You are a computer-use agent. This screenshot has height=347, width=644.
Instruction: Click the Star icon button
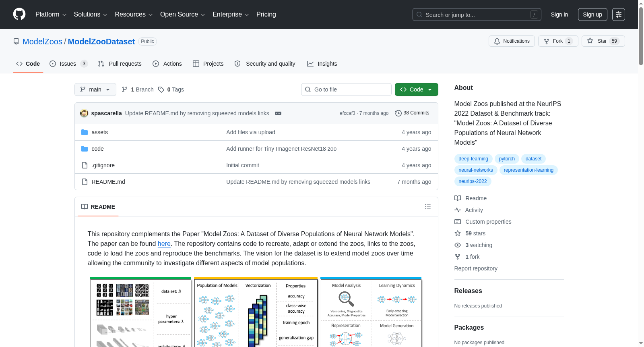click(x=603, y=41)
